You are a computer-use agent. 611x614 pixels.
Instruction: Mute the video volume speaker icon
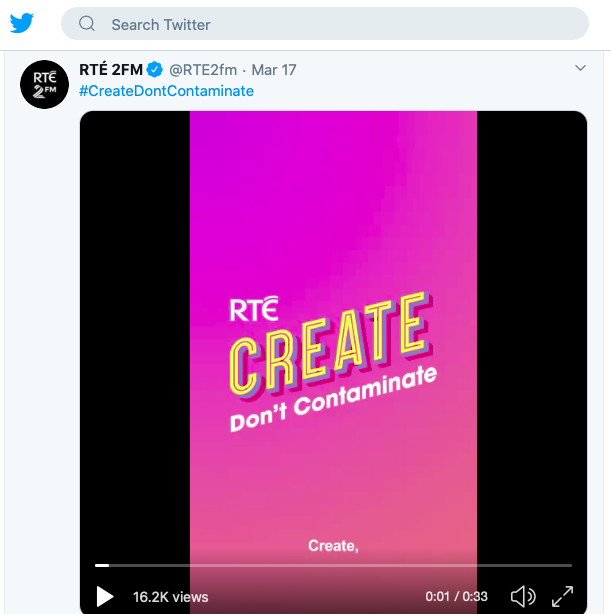tap(523, 596)
